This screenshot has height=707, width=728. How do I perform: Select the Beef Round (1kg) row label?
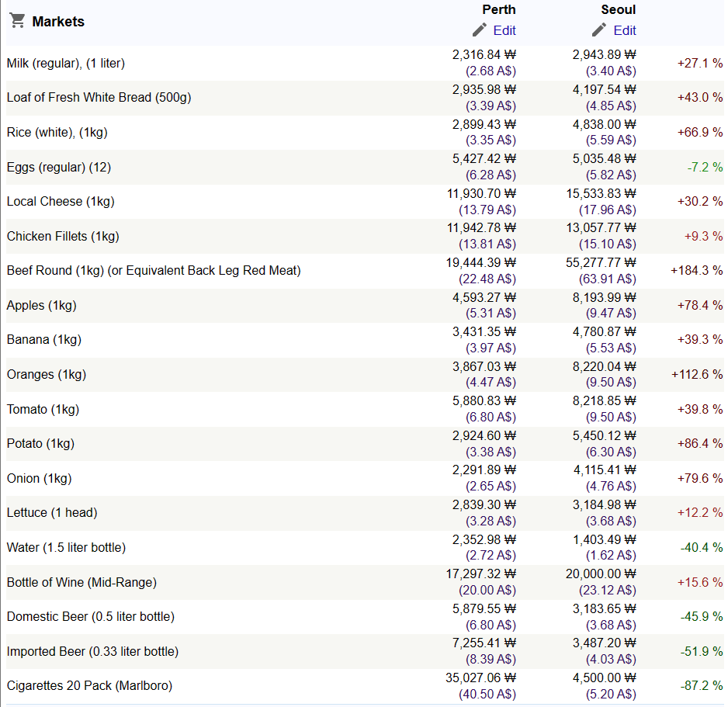[154, 271]
